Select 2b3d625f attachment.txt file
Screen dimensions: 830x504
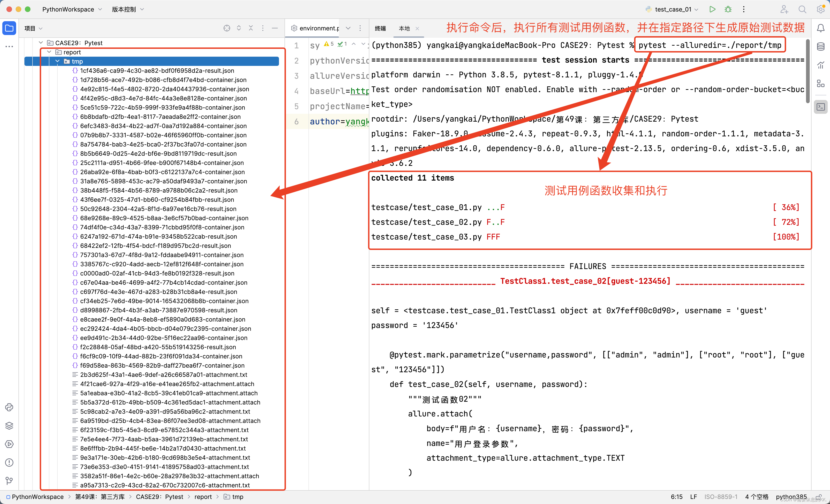point(163,375)
